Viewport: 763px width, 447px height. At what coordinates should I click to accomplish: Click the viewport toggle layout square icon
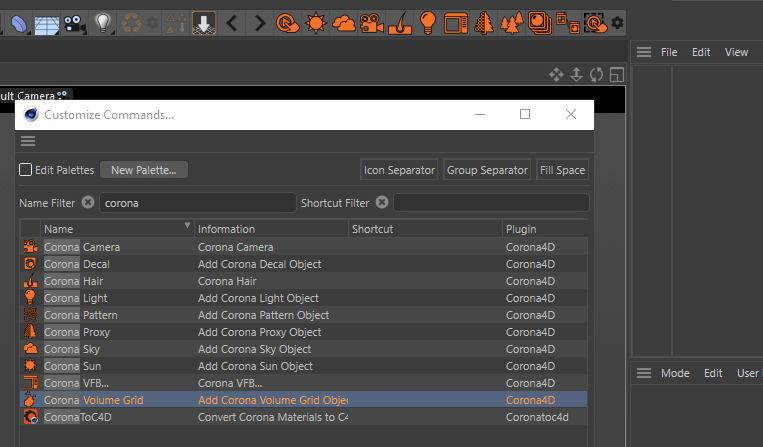[x=617, y=75]
